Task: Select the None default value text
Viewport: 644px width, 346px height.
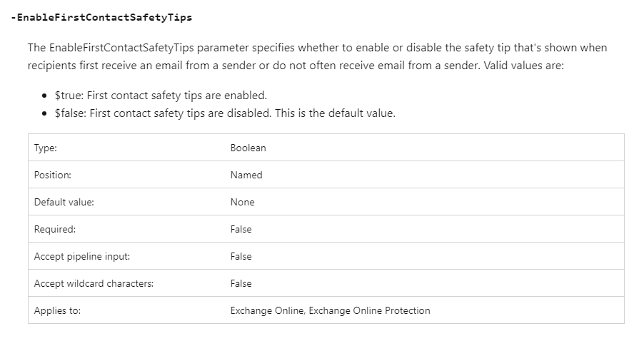Action: [242, 202]
